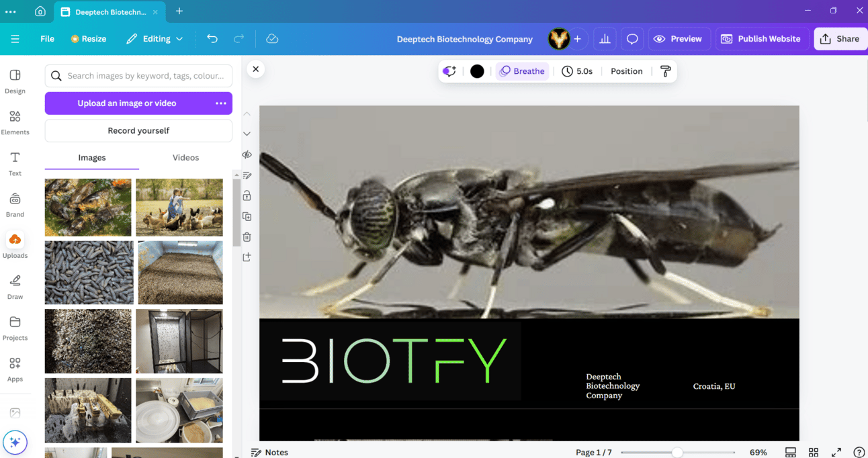The height and width of the screenshot is (458, 868).
Task: Expand the Editing mode dropdown
Action: (x=155, y=39)
